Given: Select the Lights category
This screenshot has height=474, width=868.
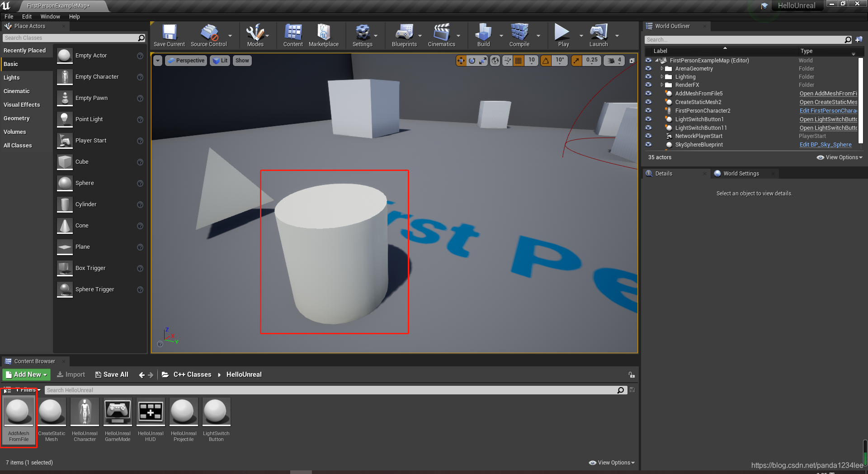Looking at the screenshot, I should 12,78.
